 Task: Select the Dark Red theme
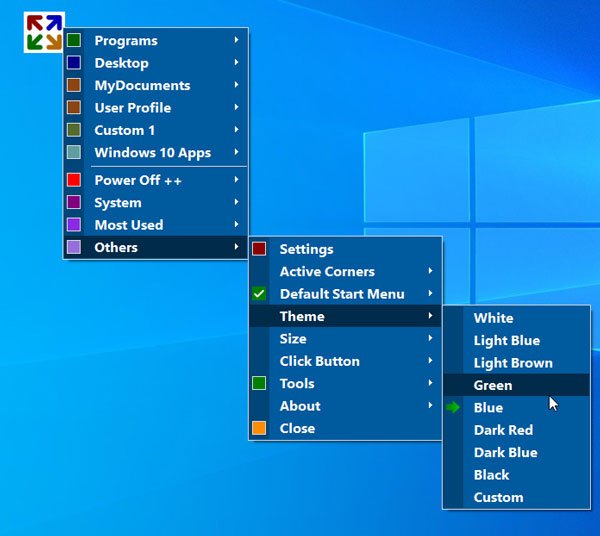coord(517,430)
